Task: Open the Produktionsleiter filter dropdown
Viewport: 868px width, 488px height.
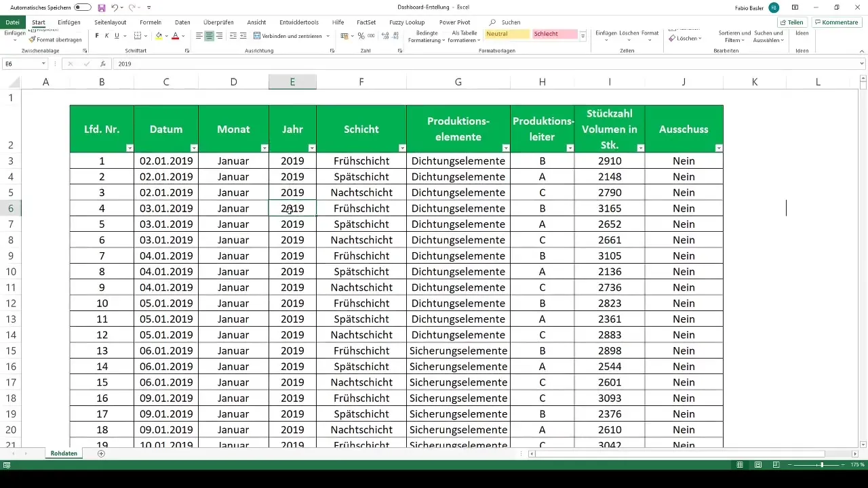Action: pyautogui.click(x=570, y=148)
